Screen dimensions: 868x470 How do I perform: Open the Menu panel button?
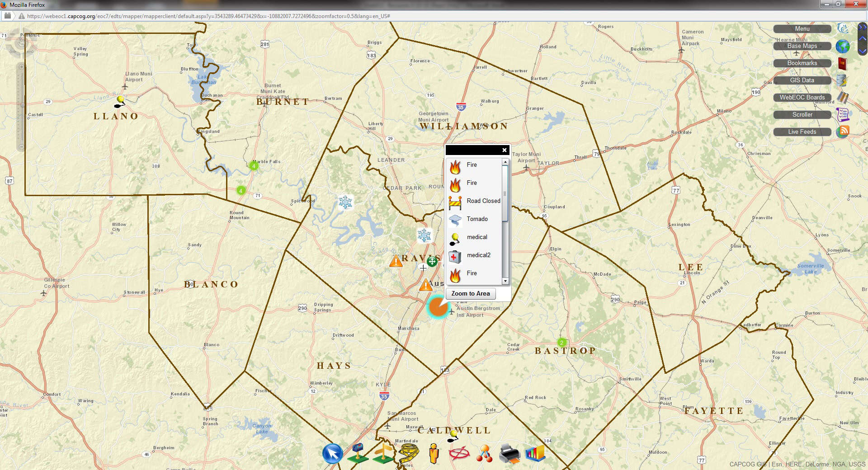pos(802,29)
